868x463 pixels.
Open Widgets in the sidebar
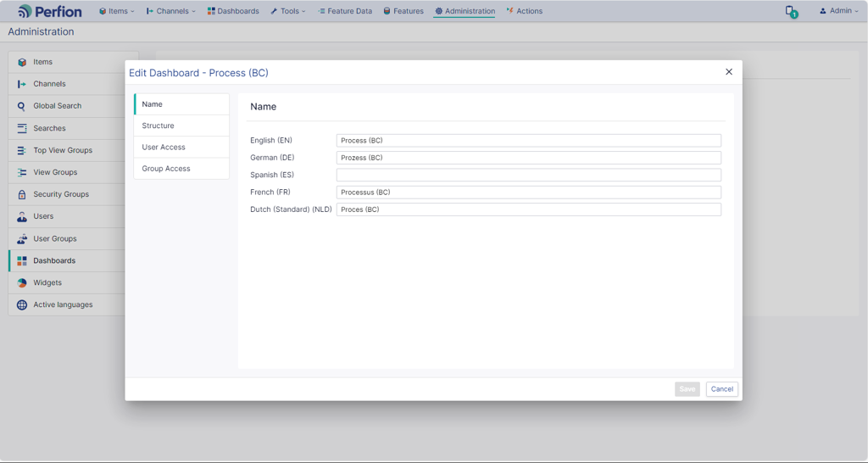click(68, 283)
